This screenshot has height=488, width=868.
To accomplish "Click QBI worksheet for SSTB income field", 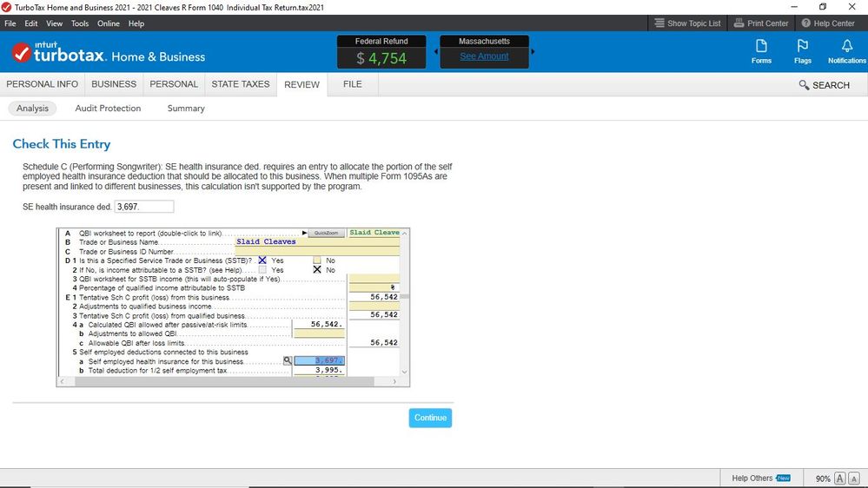I will (x=374, y=279).
